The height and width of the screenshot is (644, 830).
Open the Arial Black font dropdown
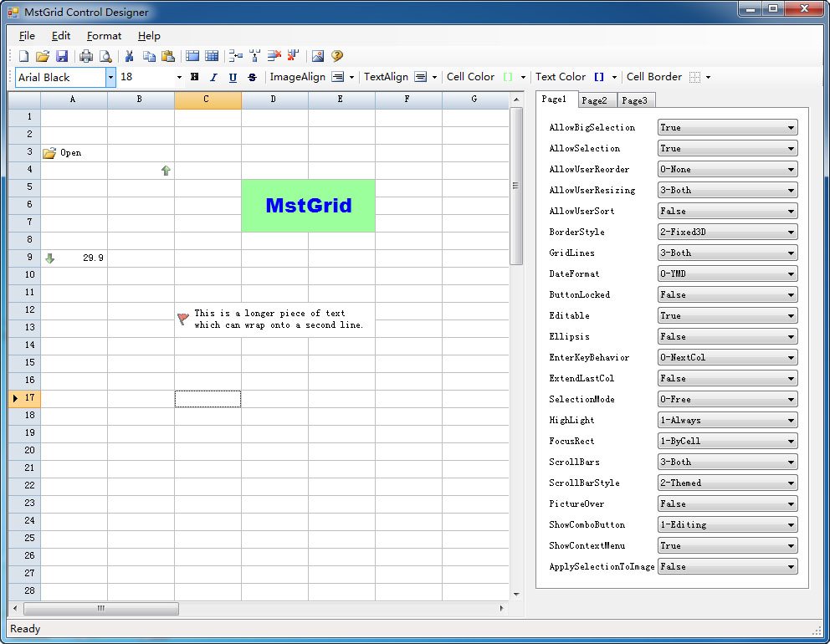pyautogui.click(x=110, y=77)
